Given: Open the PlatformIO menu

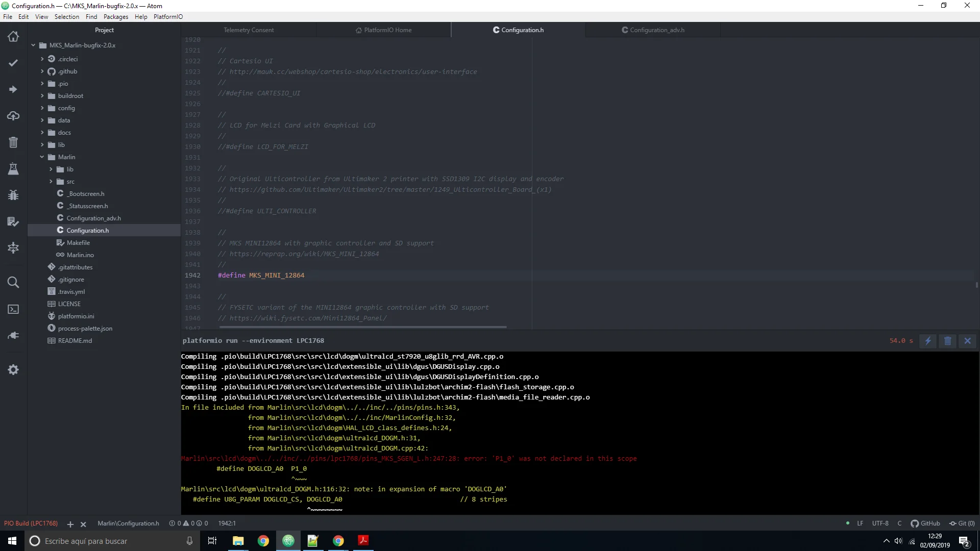Looking at the screenshot, I should pos(168,17).
